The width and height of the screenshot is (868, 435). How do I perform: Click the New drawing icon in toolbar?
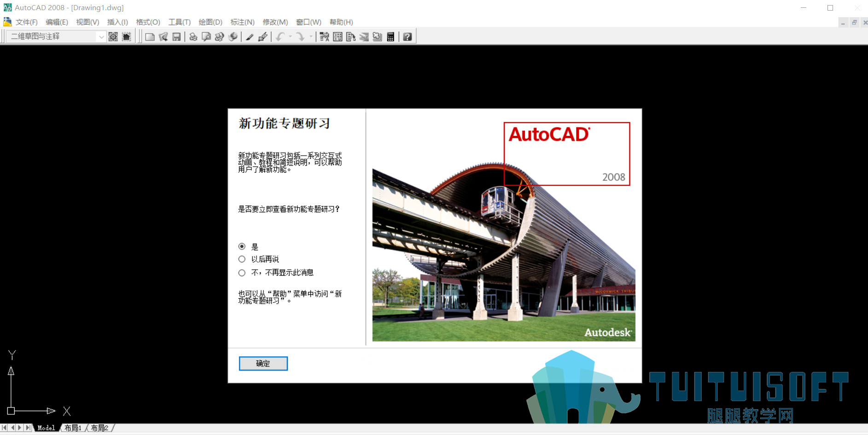pos(150,37)
